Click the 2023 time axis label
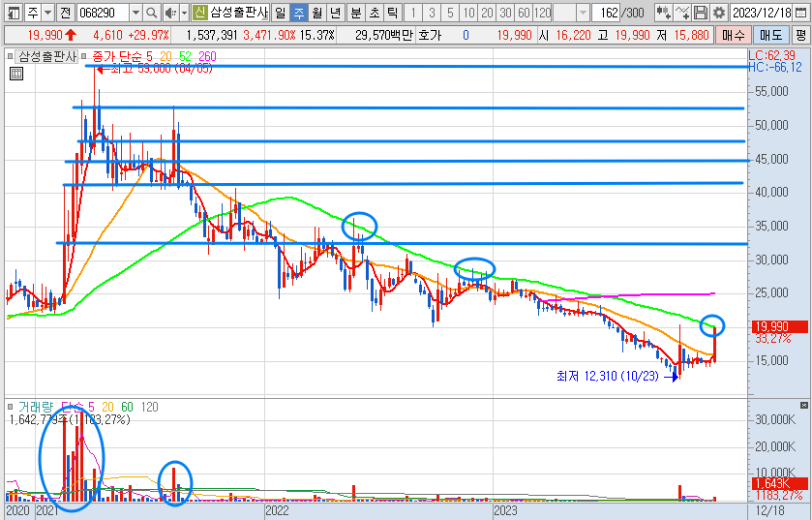Image resolution: width=812 pixels, height=520 pixels. [x=505, y=510]
